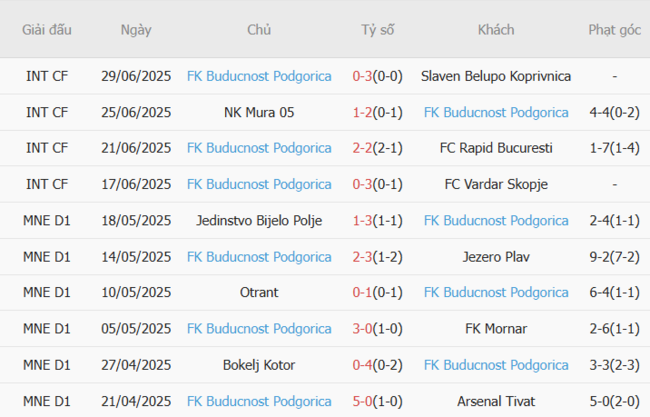This screenshot has width=650, height=417.
Task: Open the FK Mornar team entry
Action: pyautogui.click(x=496, y=328)
